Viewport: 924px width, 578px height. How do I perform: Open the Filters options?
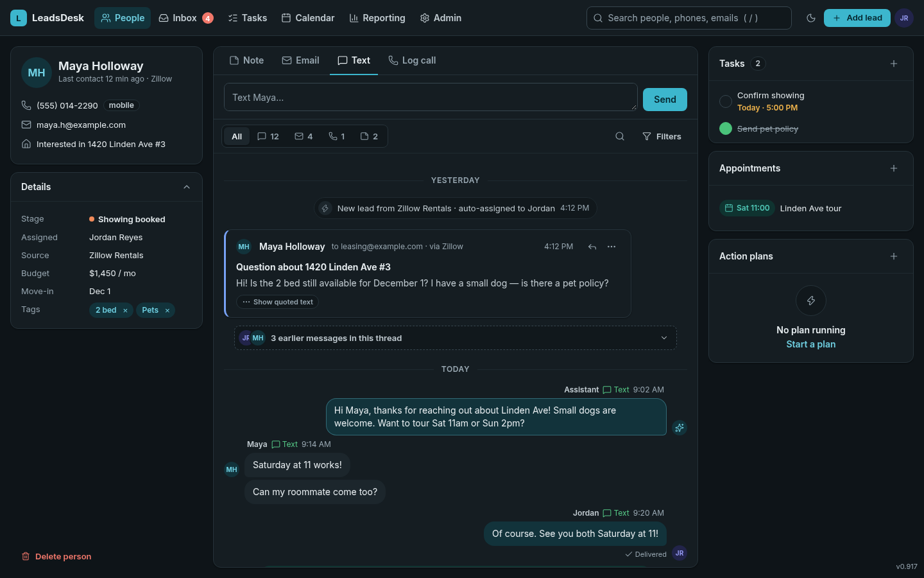[x=662, y=136]
